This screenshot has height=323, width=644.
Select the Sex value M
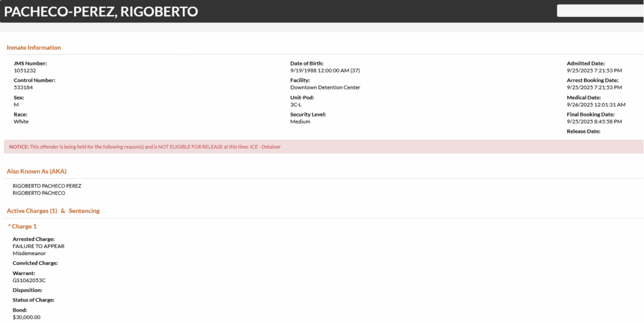tap(16, 105)
